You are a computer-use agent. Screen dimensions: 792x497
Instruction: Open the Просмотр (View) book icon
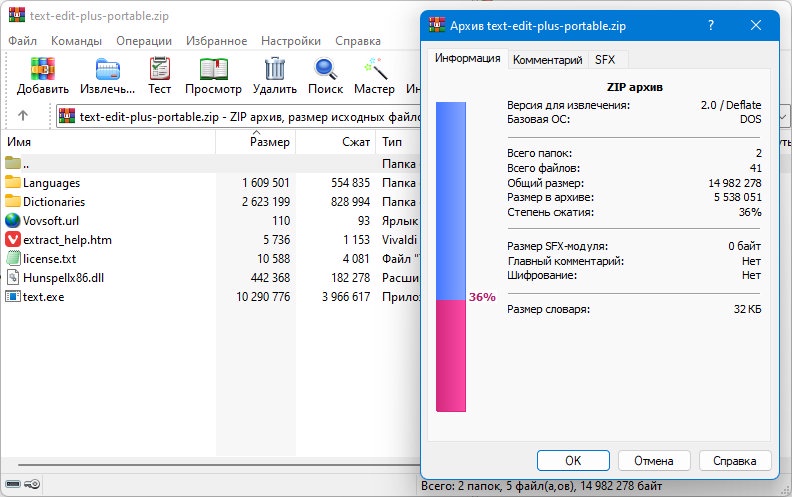pos(213,69)
